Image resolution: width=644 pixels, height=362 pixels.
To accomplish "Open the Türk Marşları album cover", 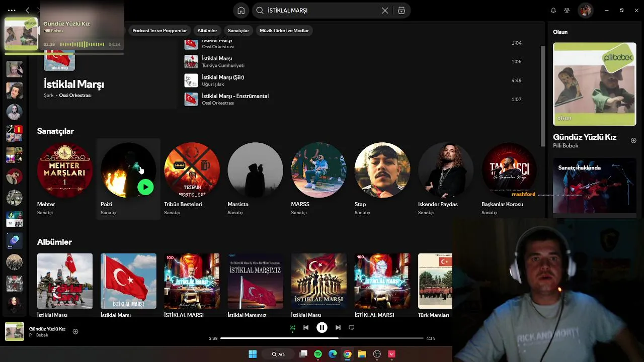I will pos(435,281).
